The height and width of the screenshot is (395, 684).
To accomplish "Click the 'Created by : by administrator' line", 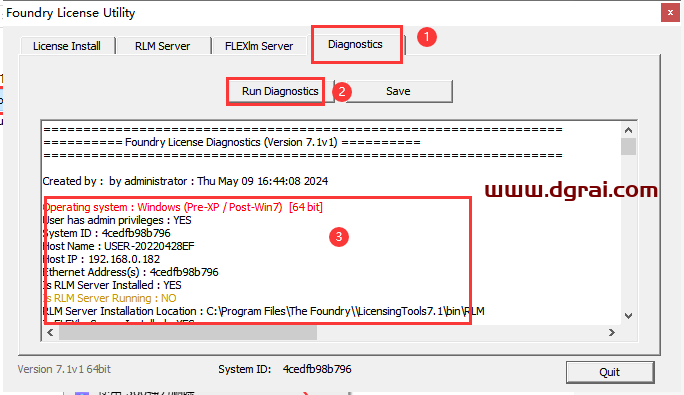I will 185,181.
